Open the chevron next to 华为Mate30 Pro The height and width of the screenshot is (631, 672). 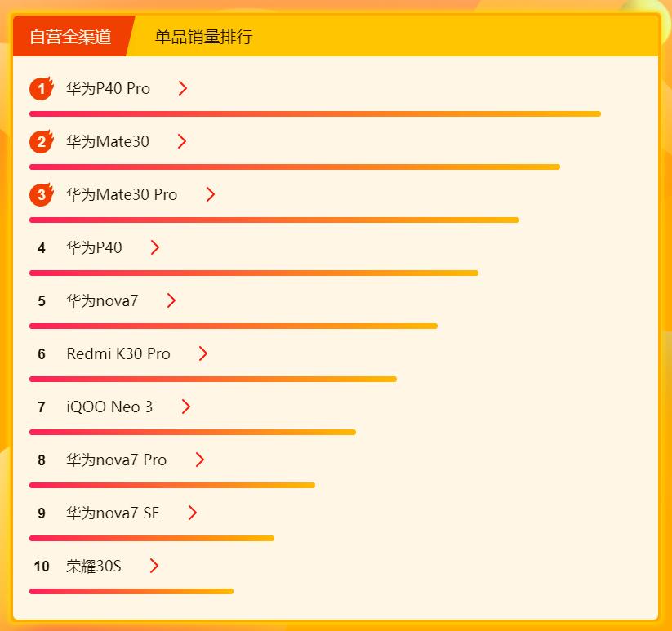tap(210, 194)
